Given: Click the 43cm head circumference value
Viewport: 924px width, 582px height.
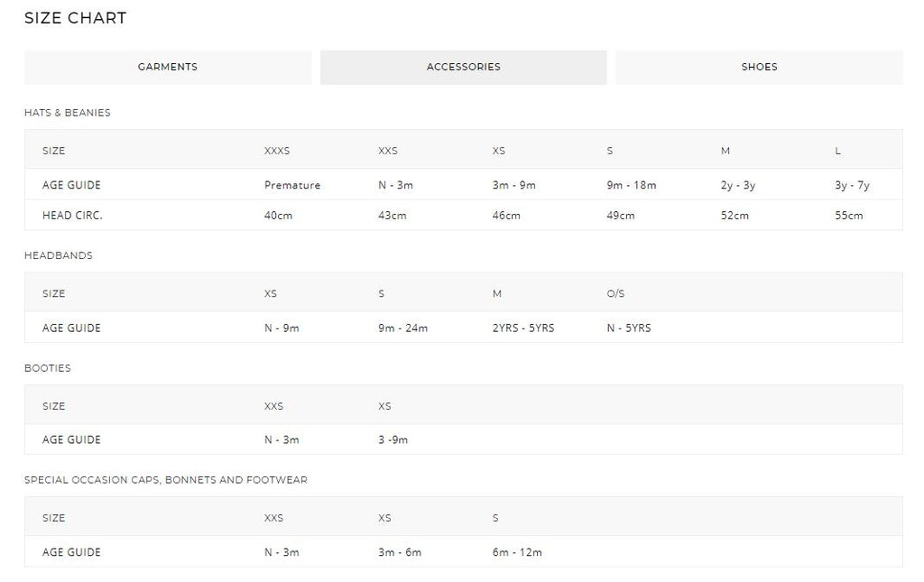Looking at the screenshot, I should (x=393, y=216).
